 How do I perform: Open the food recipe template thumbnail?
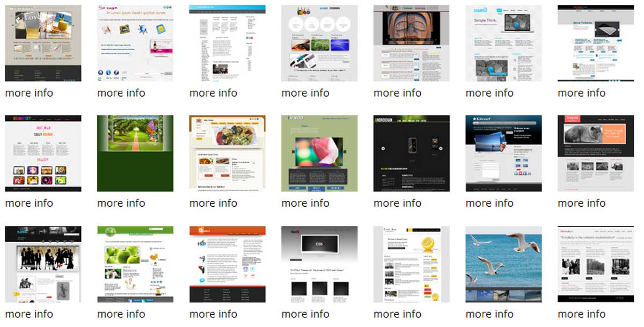tap(228, 154)
